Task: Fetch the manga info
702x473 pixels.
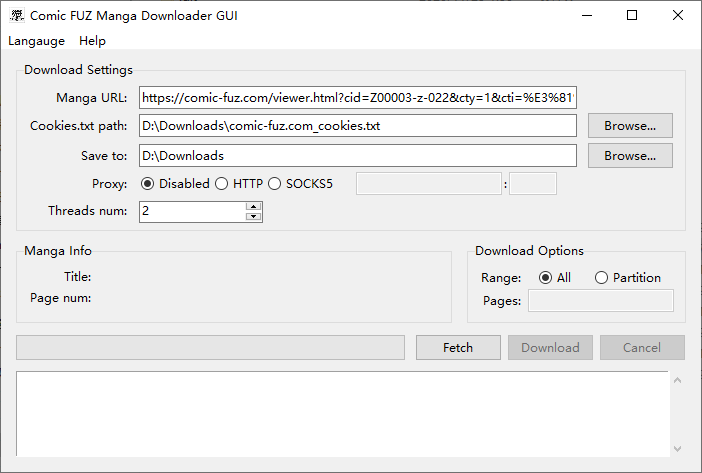Action: point(458,348)
